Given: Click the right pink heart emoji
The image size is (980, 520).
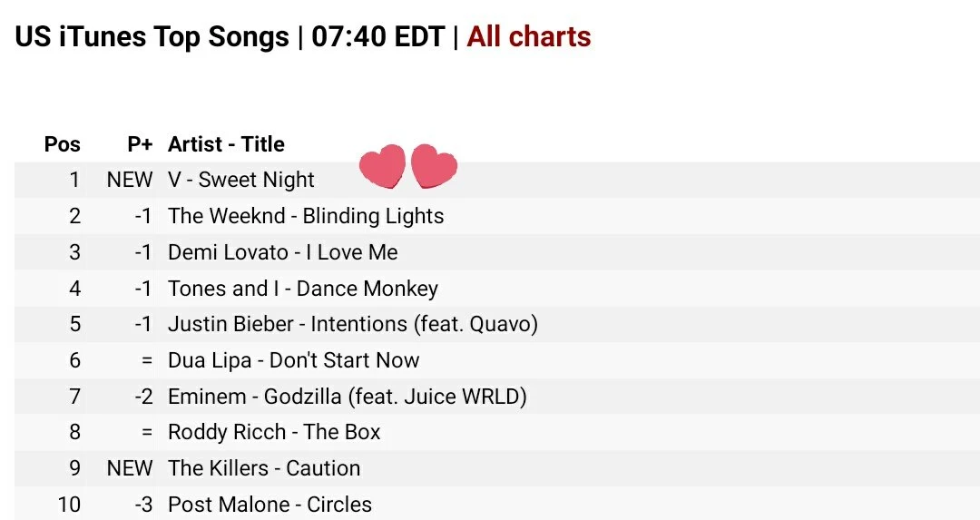Looking at the screenshot, I should (x=434, y=167).
